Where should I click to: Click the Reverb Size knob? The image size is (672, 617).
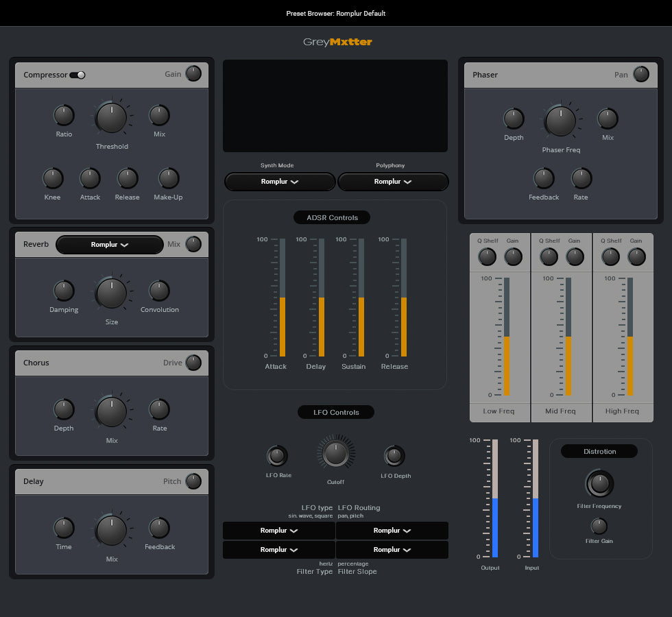point(111,293)
